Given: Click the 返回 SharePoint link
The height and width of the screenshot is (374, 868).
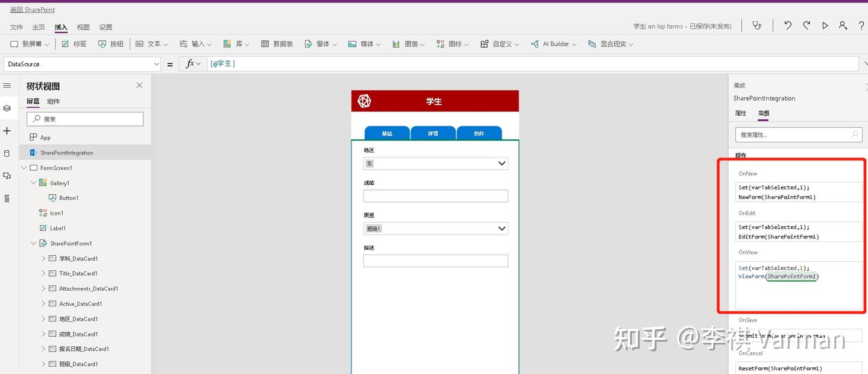Looking at the screenshot, I should pos(32,10).
